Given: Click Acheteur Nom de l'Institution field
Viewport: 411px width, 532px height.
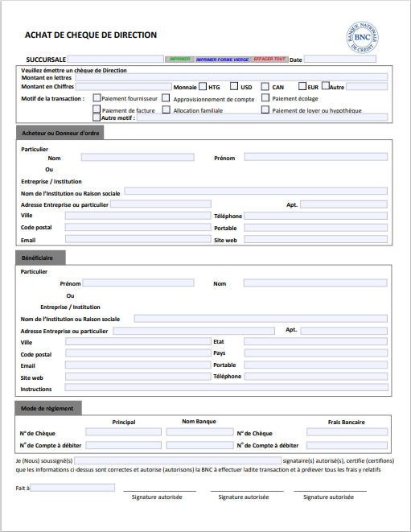Looking at the screenshot, I should click(256, 191).
